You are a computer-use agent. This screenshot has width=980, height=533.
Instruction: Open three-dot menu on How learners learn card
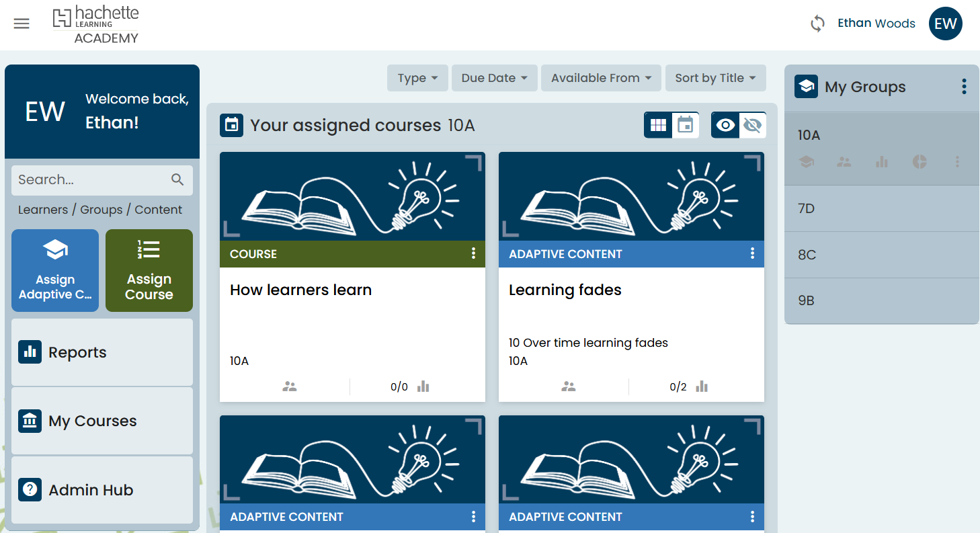coord(473,253)
